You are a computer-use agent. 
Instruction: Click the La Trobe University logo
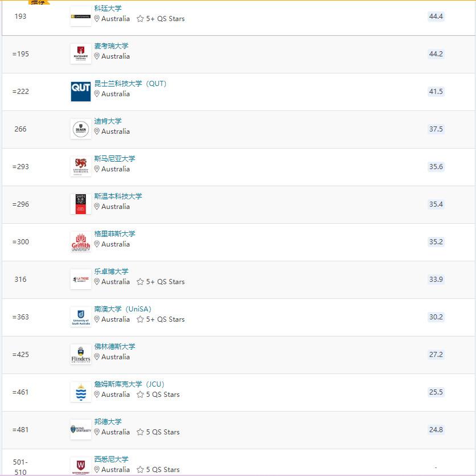click(x=81, y=280)
